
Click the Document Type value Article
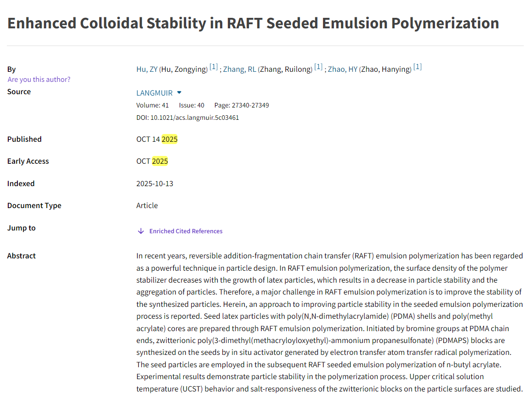147,205
